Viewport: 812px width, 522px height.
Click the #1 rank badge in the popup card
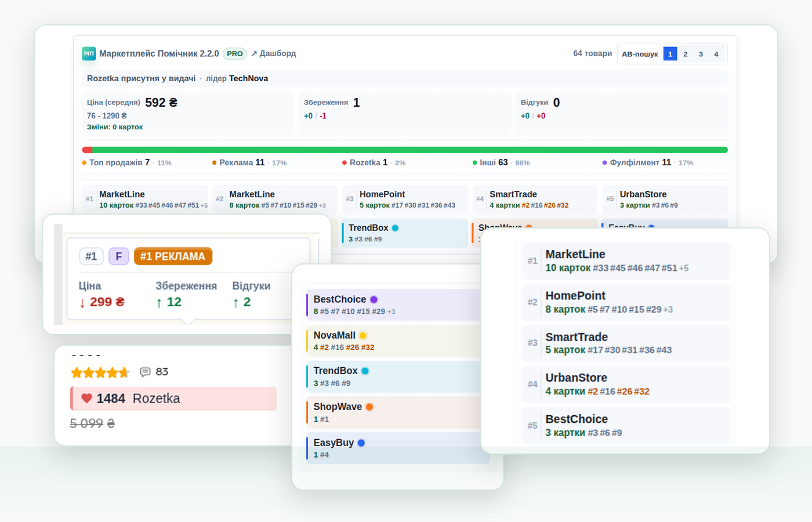coord(91,256)
